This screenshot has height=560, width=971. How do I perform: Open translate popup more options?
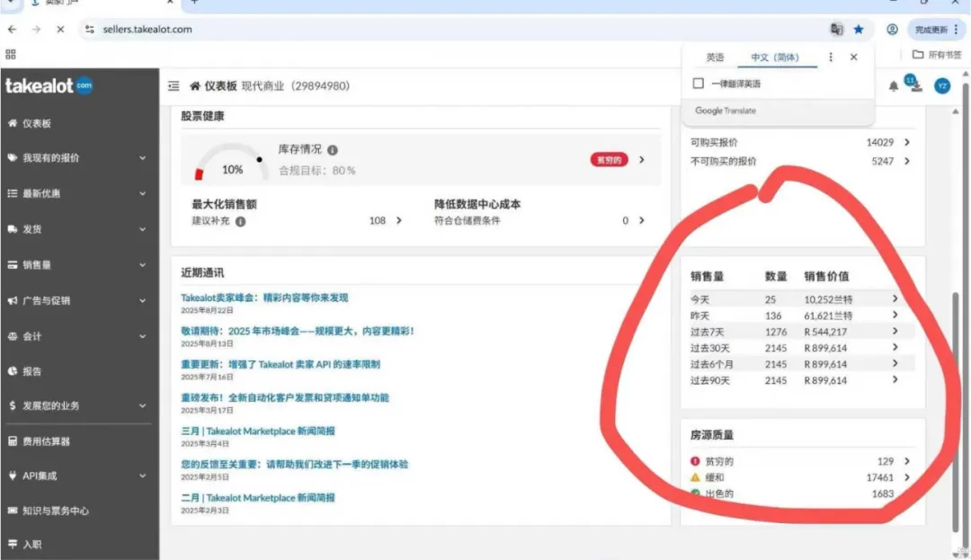(831, 57)
